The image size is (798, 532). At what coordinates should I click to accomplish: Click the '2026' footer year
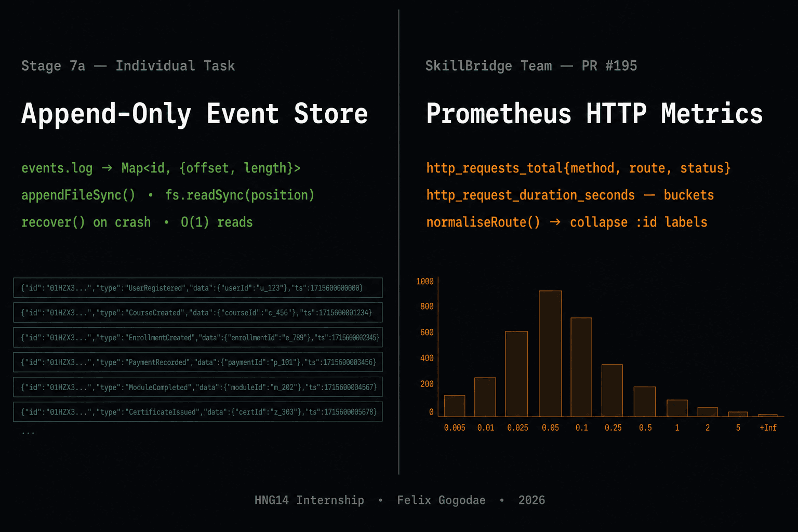click(x=531, y=500)
